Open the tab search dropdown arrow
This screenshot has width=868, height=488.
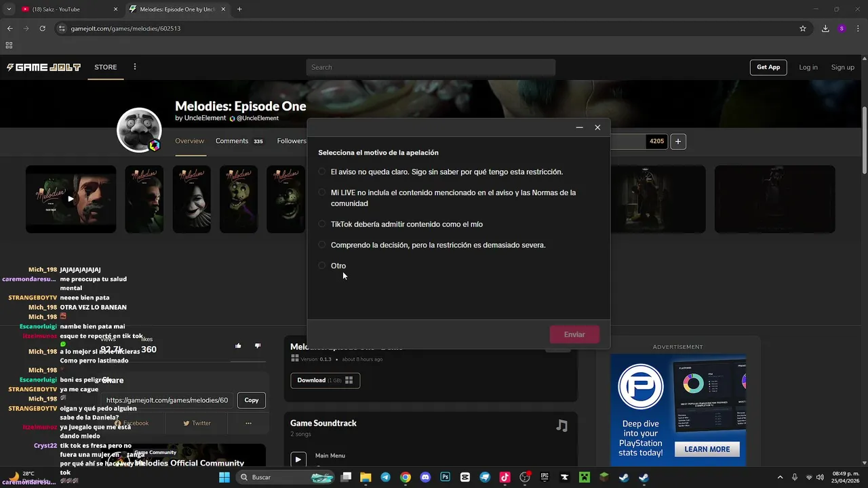[9, 9]
